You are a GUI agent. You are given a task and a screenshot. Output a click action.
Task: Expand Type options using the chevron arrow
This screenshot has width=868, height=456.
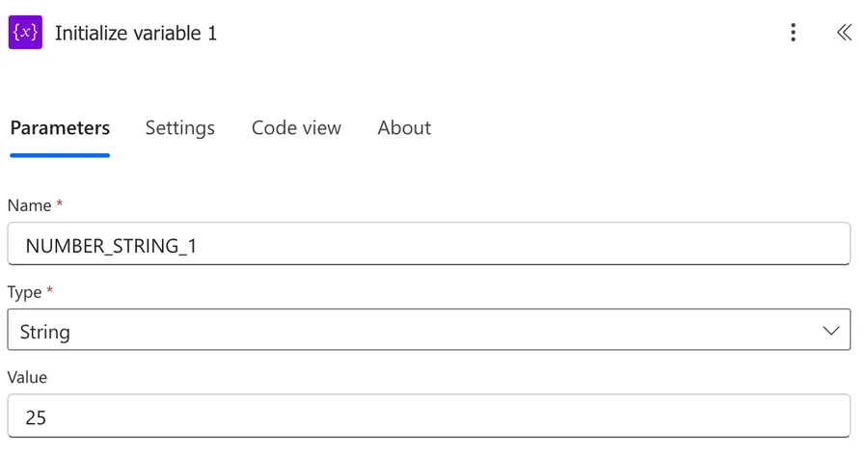tap(831, 331)
